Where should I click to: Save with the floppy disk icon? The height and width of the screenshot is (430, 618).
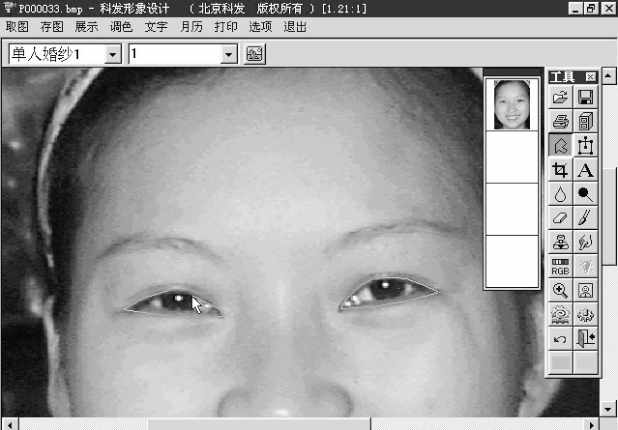pyautogui.click(x=585, y=97)
